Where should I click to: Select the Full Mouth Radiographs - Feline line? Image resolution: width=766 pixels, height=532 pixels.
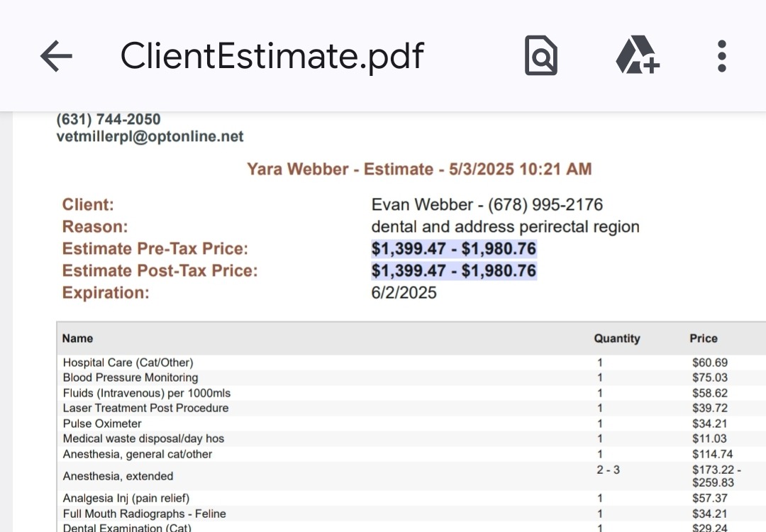(144, 514)
